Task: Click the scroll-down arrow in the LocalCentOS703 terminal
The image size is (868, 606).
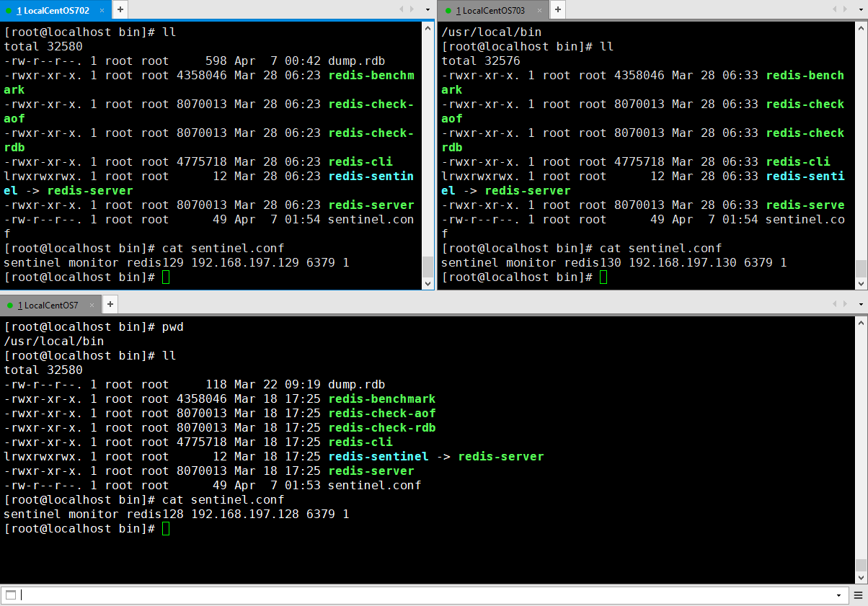Action: (862, 284)
